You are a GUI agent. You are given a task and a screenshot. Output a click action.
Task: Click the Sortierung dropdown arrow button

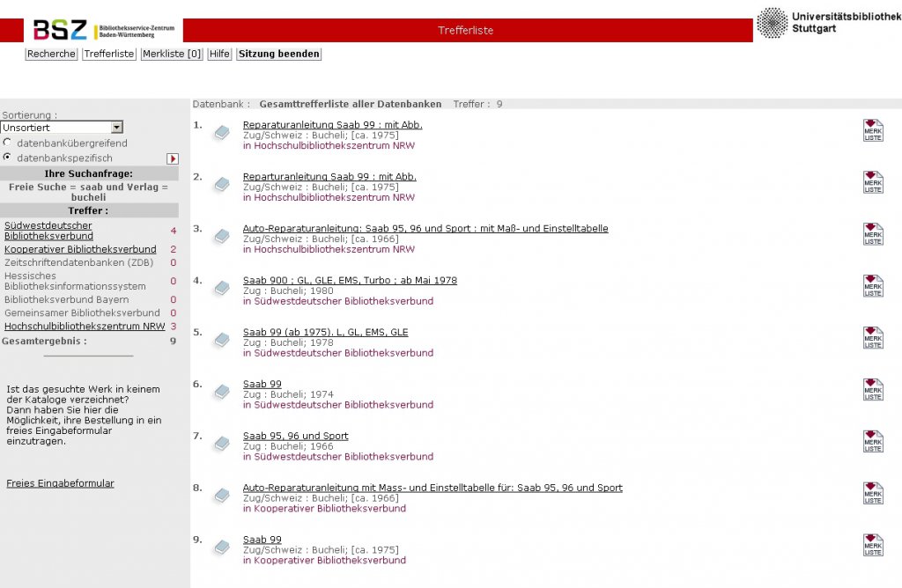(117, 128)
